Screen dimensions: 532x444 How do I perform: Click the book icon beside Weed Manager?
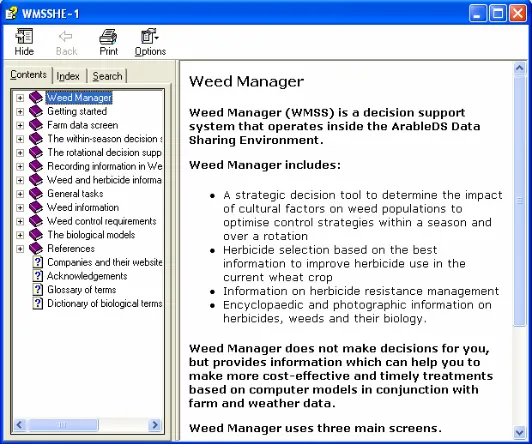(36, 98)
